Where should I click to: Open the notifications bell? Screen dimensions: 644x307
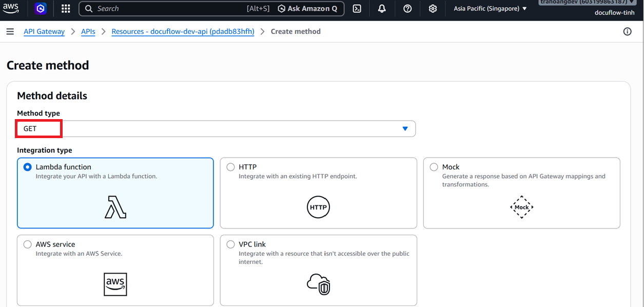382,9
